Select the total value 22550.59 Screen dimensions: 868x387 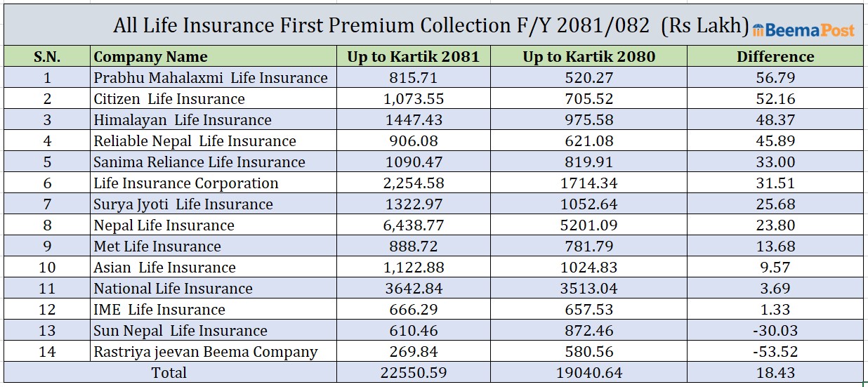tap(413, 373)
